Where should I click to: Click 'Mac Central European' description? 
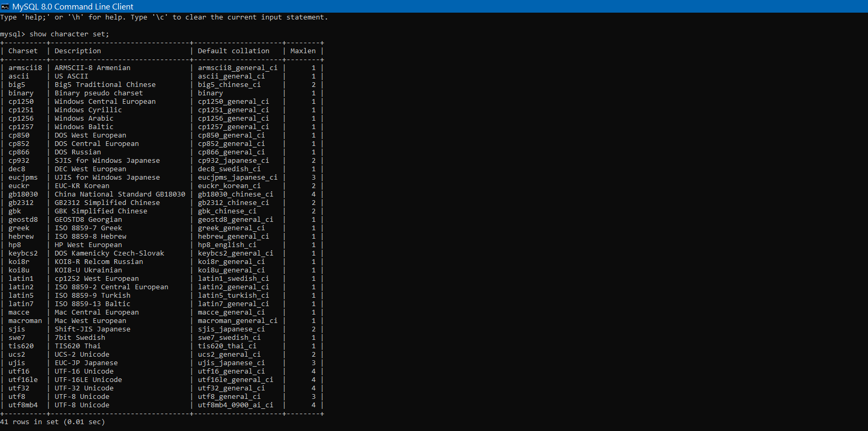point(97,312)
